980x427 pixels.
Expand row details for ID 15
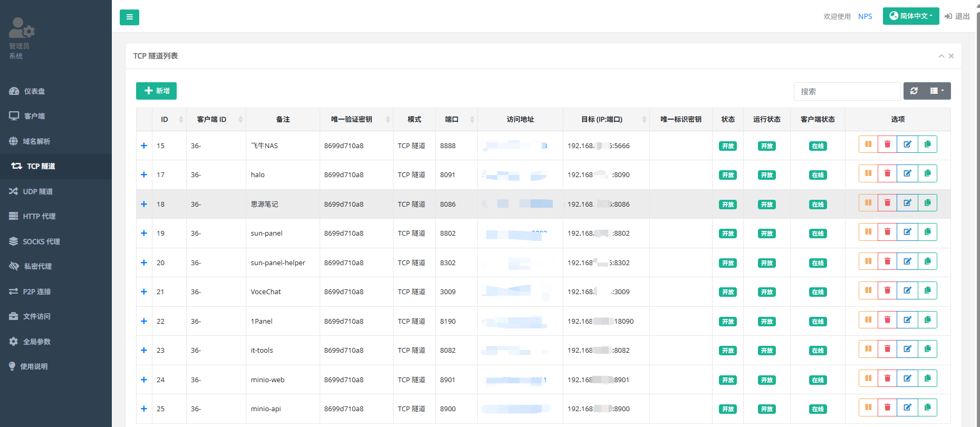pyautogui.click(x=144, y=145)
